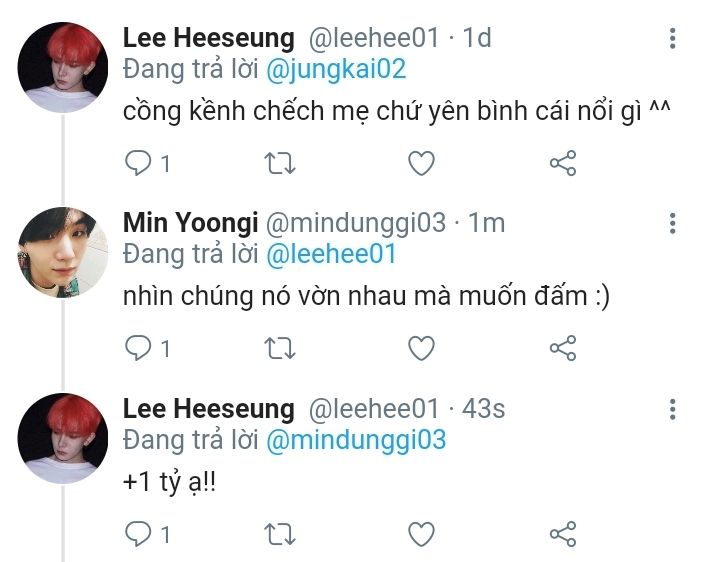The height and width of the screenshot is (562, 720).
Task: Share the "+1 tỷ ạ!!" tweet
Action: click(x=563, y=534)
